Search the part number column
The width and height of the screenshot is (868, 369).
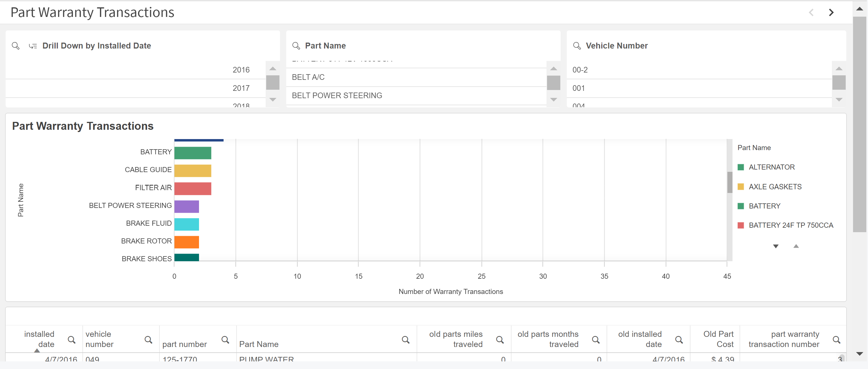click(x=225, y=339)
